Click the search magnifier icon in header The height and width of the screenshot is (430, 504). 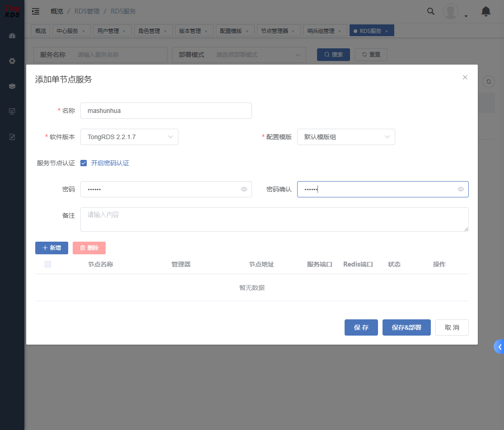[x=431, y=11]
